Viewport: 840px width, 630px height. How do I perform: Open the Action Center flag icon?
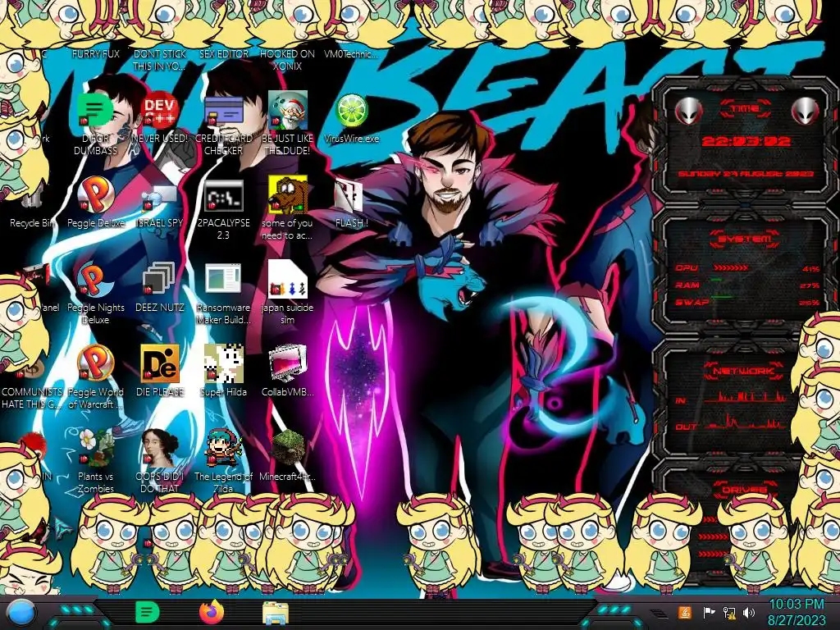709,612
